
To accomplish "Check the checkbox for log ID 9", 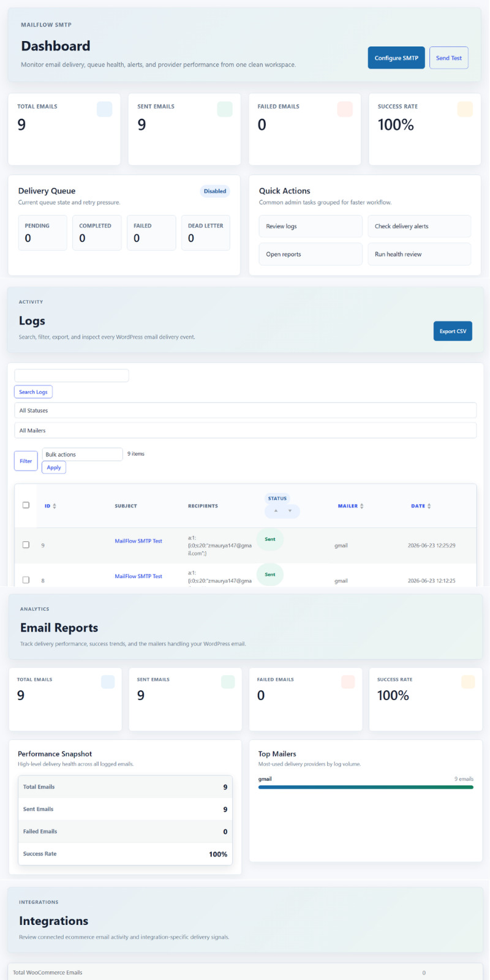I will (x=26, y=545).
